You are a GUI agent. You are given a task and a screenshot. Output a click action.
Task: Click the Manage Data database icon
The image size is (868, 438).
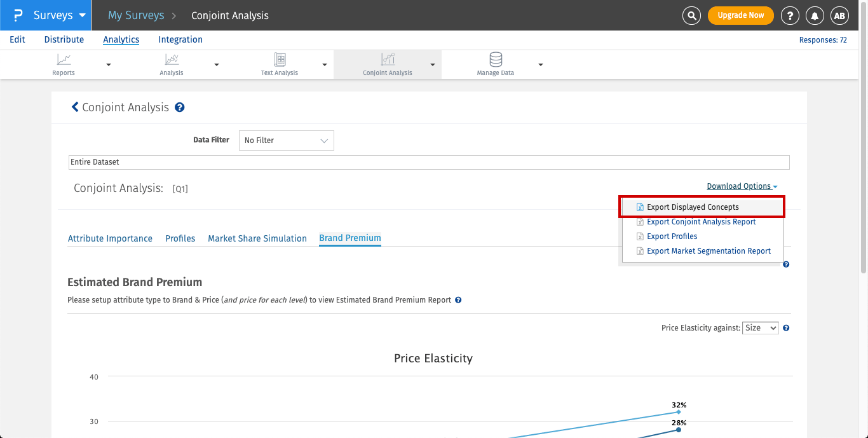[x=496, y=60]
